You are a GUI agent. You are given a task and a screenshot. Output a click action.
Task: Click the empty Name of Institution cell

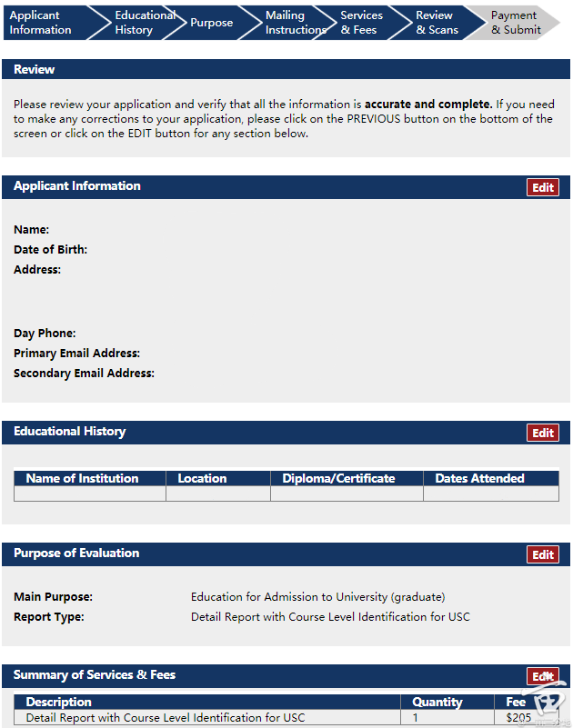coord(90,494)
